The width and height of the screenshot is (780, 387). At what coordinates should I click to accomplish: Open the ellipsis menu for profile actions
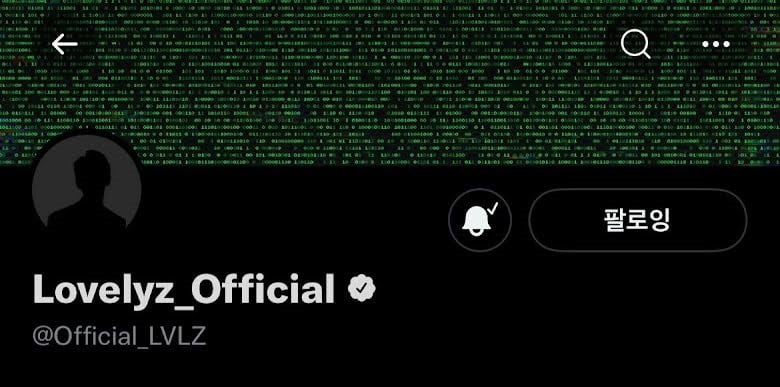click(x=716, y=44)
